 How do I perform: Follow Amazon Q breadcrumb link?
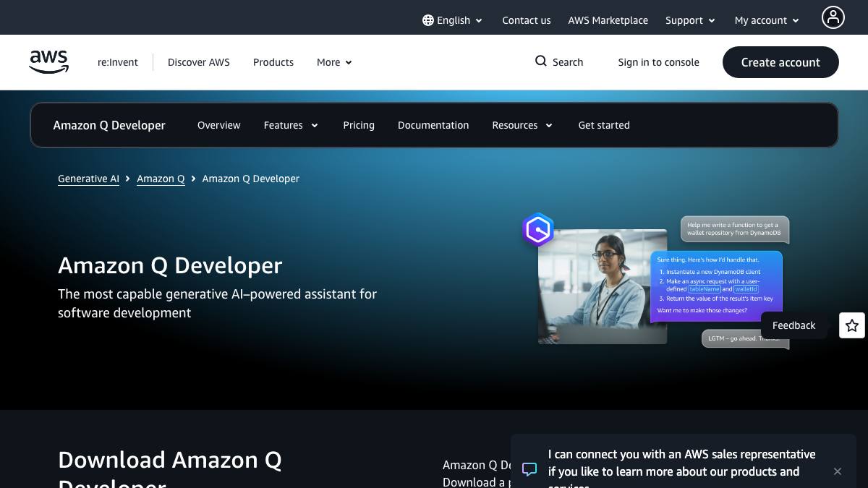161,179
